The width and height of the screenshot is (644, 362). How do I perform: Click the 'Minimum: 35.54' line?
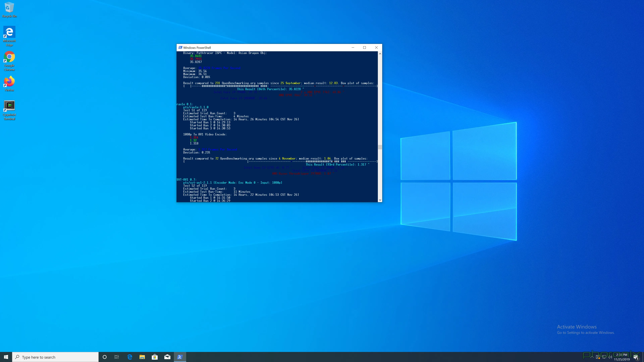click(195, 71)
